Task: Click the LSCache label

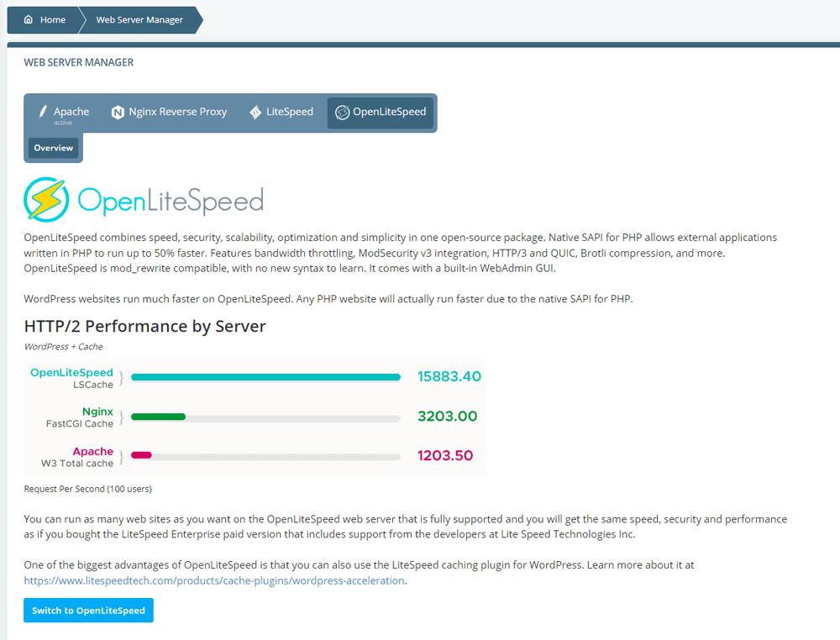Action: coord(93,385)
